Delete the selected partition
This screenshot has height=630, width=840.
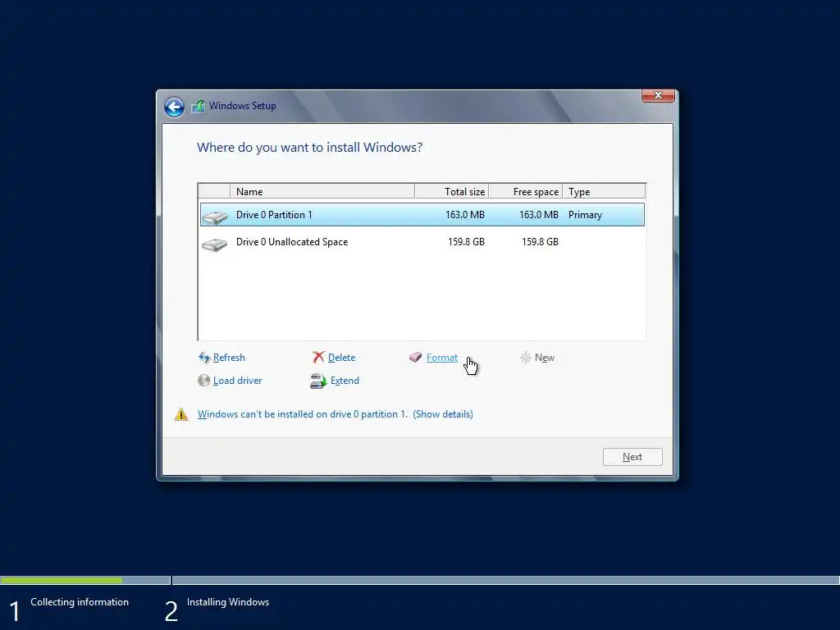click(x=341, y=358)
